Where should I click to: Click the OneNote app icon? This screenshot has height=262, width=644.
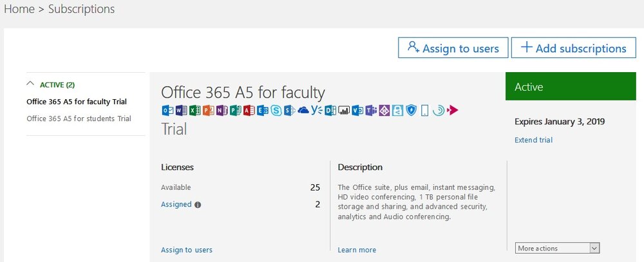tap(222, 111)
